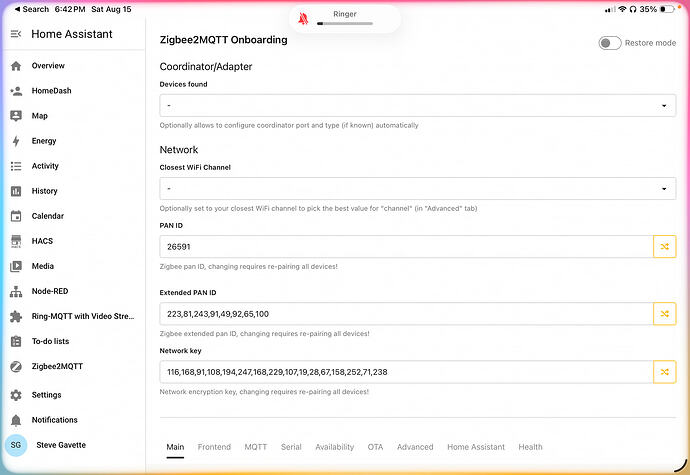Tap the muted Ringer bell icon
This screenshot has width=690, height=475.
(303, 18)
